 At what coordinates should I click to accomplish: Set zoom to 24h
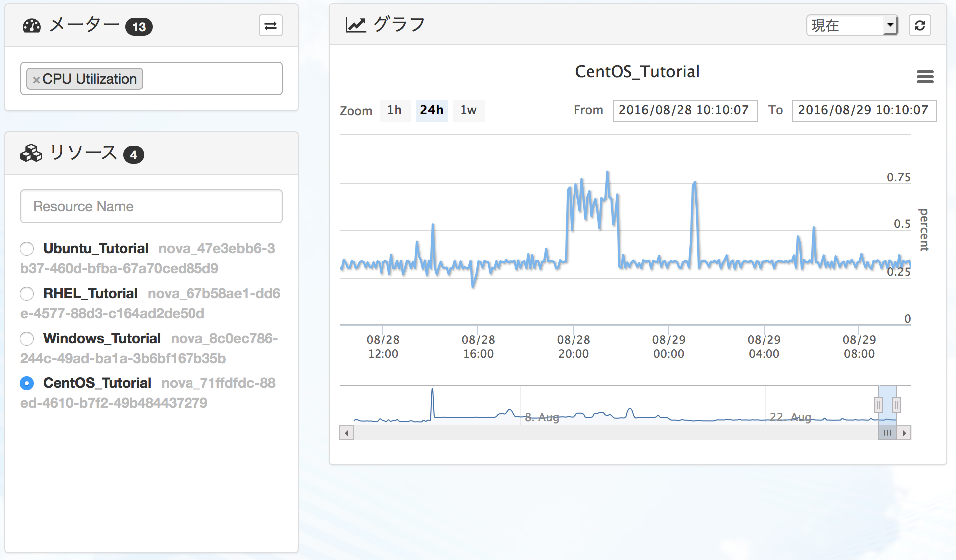tap(432, 110)
